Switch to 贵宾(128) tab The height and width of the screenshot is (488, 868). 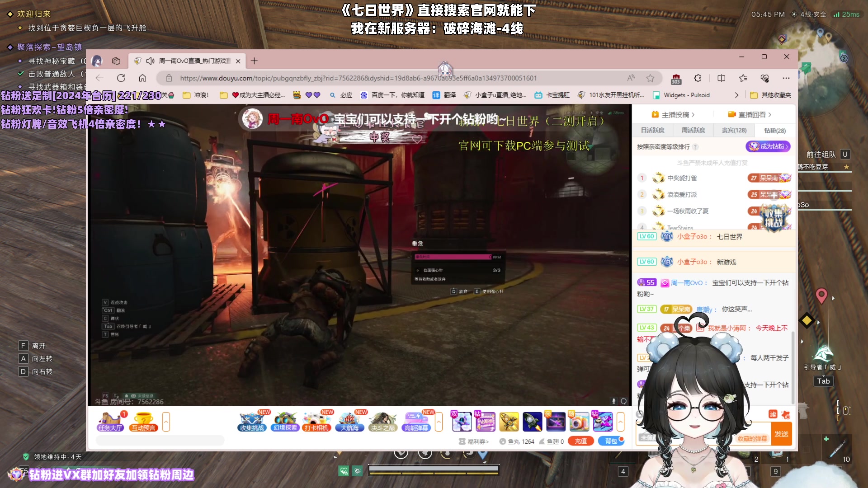pyautogui.click(x=734, y=130)
